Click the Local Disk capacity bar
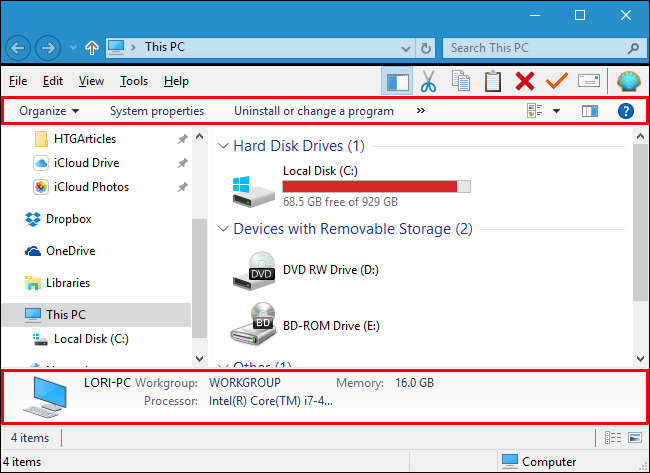650x473 pixels. coord(376,187)
